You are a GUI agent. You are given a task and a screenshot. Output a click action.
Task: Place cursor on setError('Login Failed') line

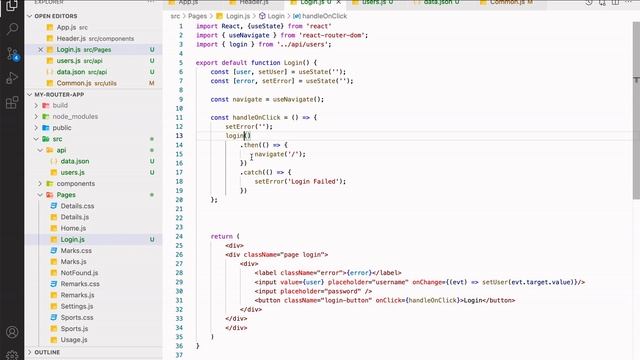tap(300, 181)
